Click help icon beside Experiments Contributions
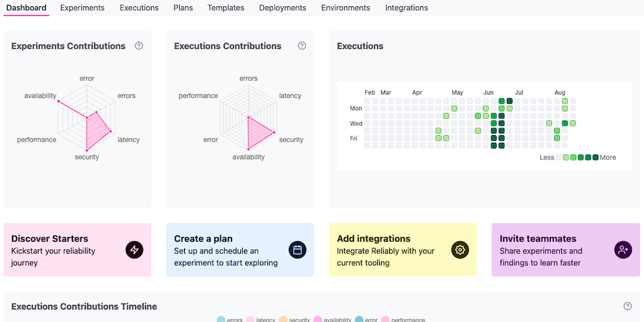Viewport: 644px width, 322px height. [139, 46]
